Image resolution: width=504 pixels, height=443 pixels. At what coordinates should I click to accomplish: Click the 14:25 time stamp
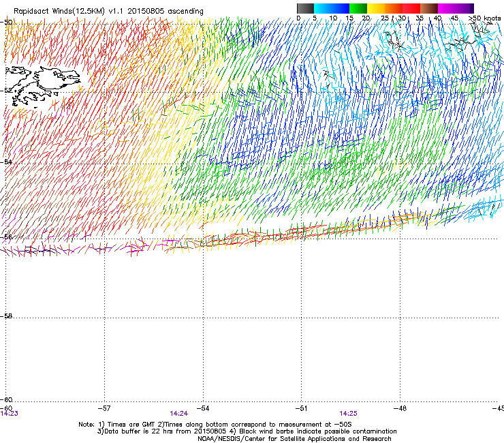(348, 414)
